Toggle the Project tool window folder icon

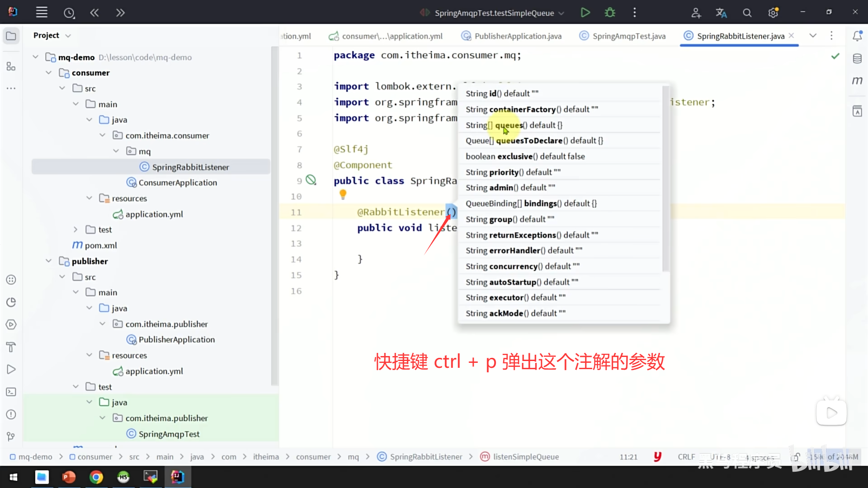pos(11,36)
